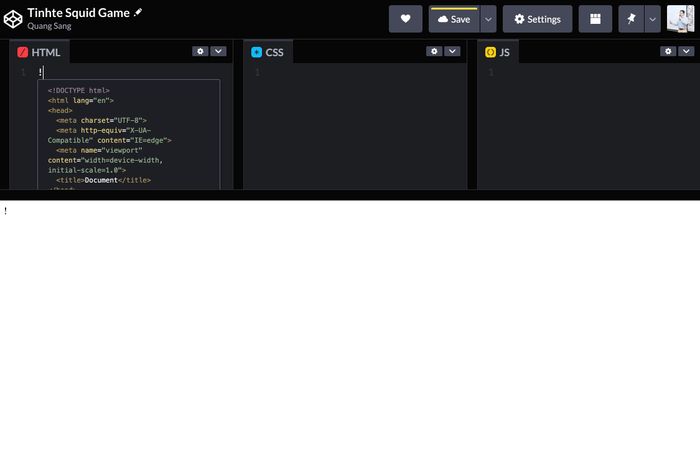Click the heart icon to love pen
Screen dimensions: 700x454
coord(405,19)
